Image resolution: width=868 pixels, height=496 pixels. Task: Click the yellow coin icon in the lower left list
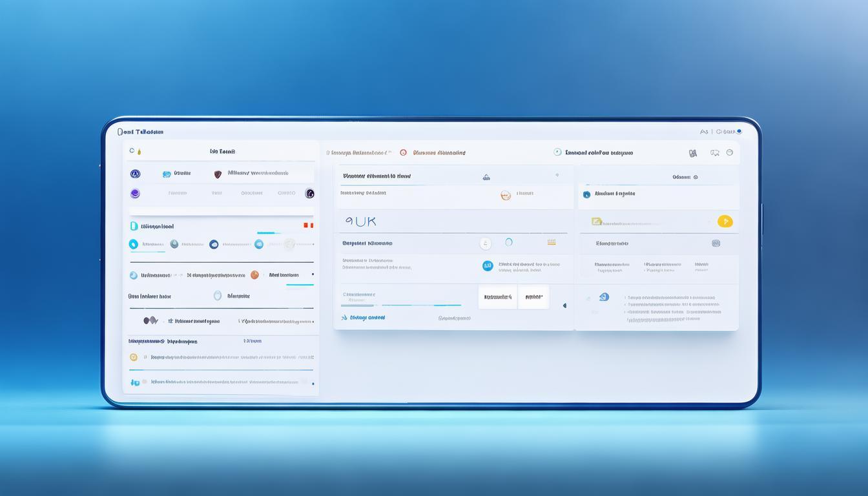(134, 357)
